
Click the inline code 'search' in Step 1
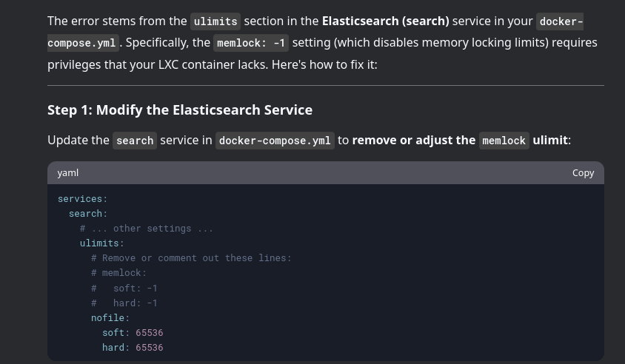135,141
